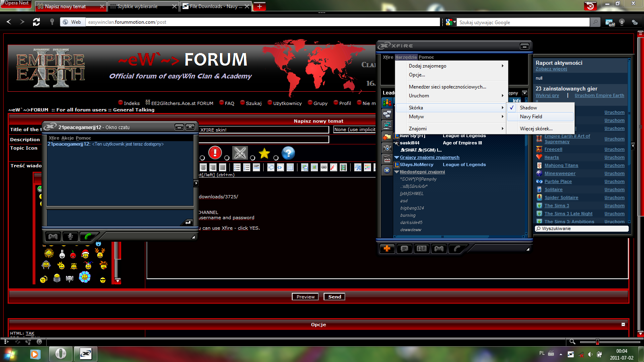Click chat bubble button at Xfire bottom

coord(404,249)
